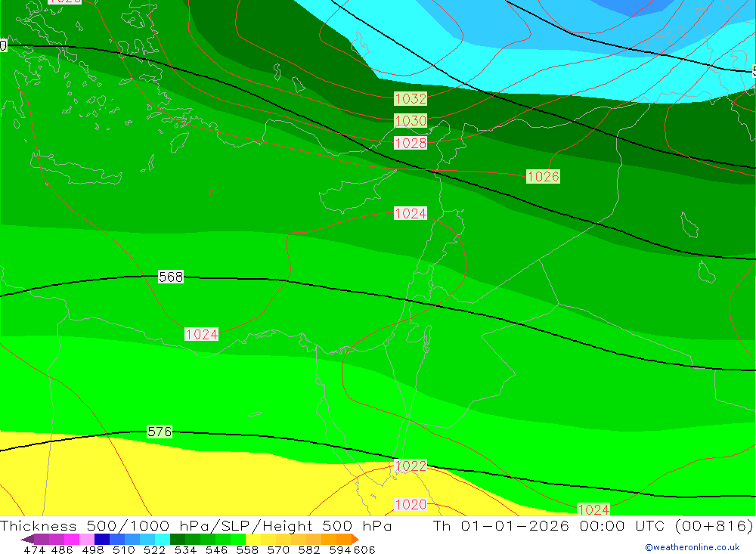Screen dimensions: 756x554
Task: Click the legend value 510
Action: (123, 550)
